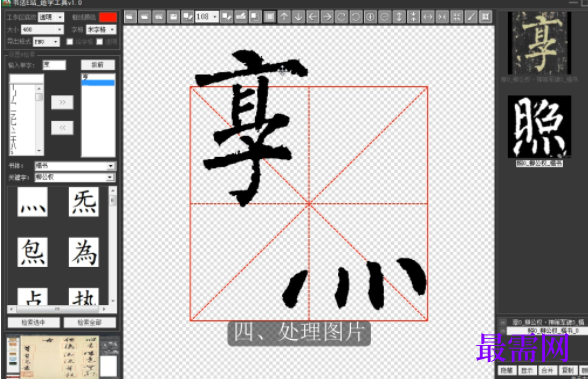Nudge the character right with the right arrow

click(327, 16)
